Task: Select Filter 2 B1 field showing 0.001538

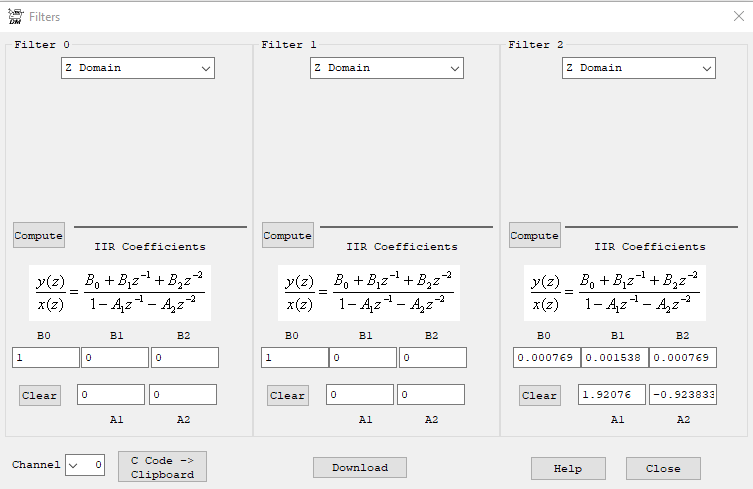Action: (x=613, y=357)
